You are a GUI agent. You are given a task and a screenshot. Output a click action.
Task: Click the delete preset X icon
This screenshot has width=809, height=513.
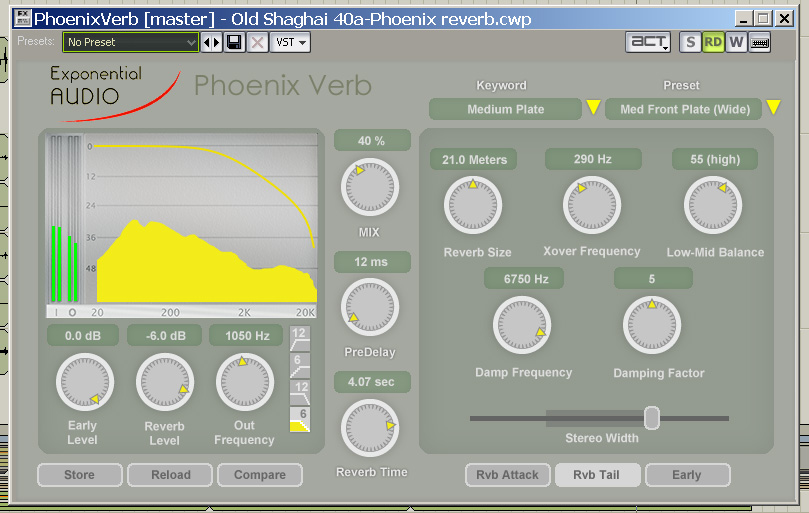point(257,42)
